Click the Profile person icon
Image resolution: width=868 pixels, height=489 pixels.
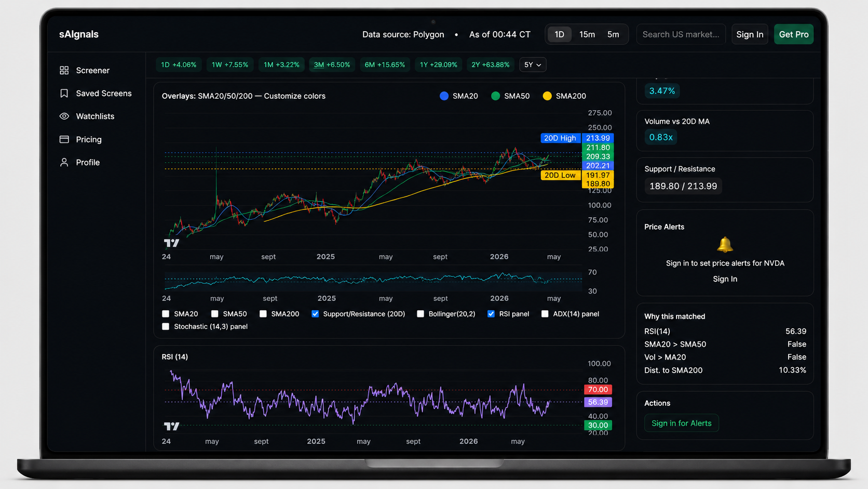[64, 163]
